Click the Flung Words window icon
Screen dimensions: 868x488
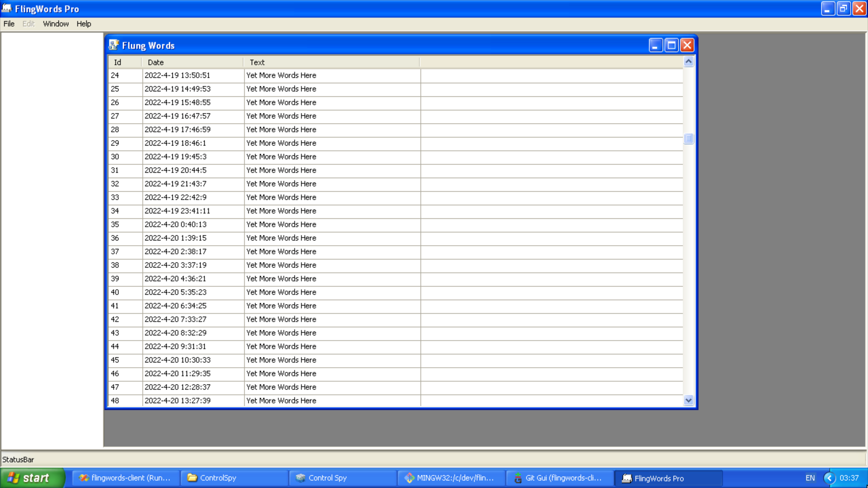pyautogui.click(x=114, y=45)
